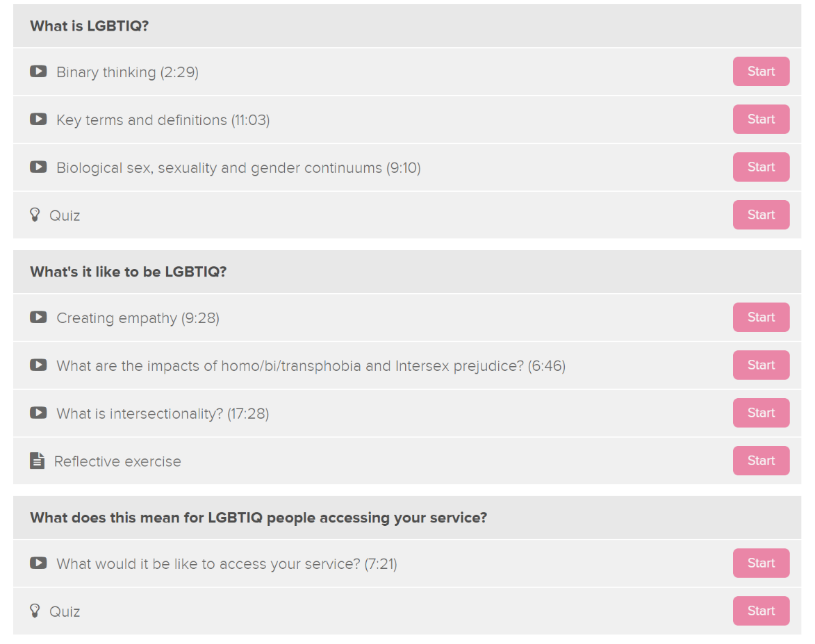This screenshot has width=815, height=644.
Task: Open the Biological sex, sexuality and gender continuums title
Action: (238, 168)
